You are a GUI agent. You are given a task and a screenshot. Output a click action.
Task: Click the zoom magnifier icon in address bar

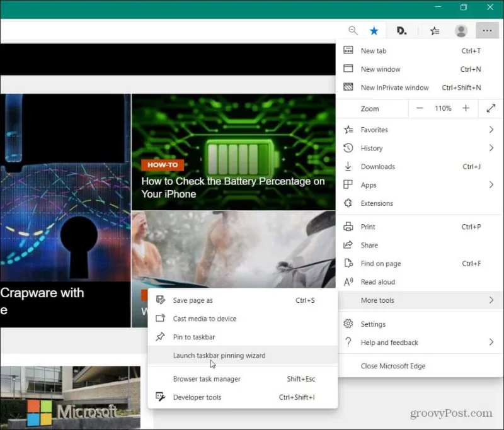tap(353, 30)
